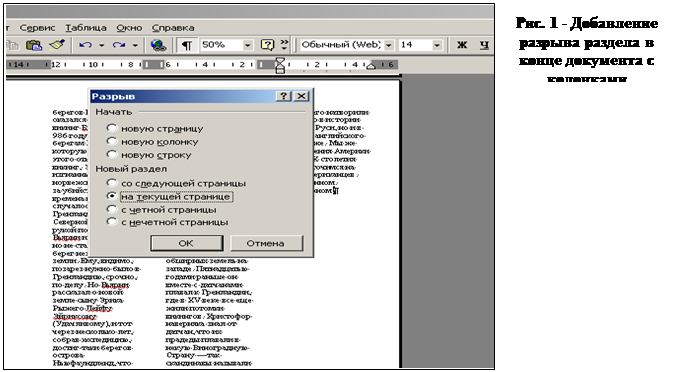Click the partially visible Copy icon
Image resolution: width=678 pixels, height=372 pixels.
pyautogui.click(x=13, y=45)
